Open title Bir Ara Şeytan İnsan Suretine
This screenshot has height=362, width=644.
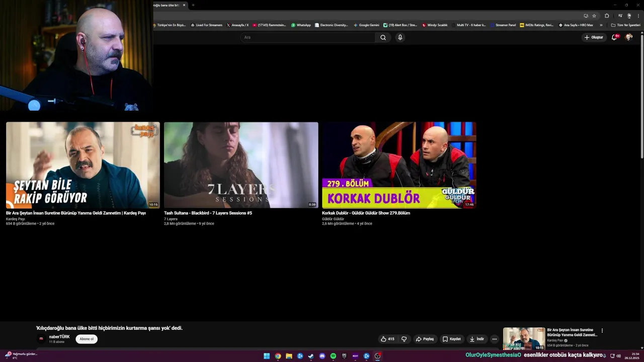tap(76, 213)
